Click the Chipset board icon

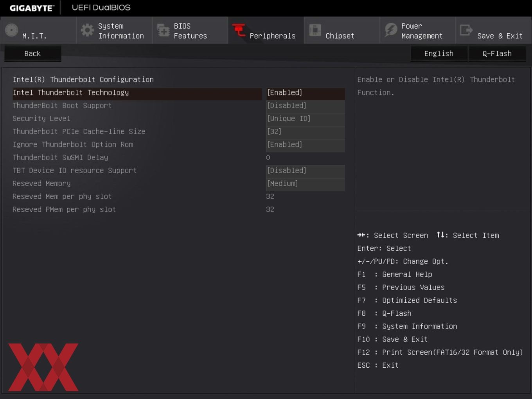click(315, 30)
